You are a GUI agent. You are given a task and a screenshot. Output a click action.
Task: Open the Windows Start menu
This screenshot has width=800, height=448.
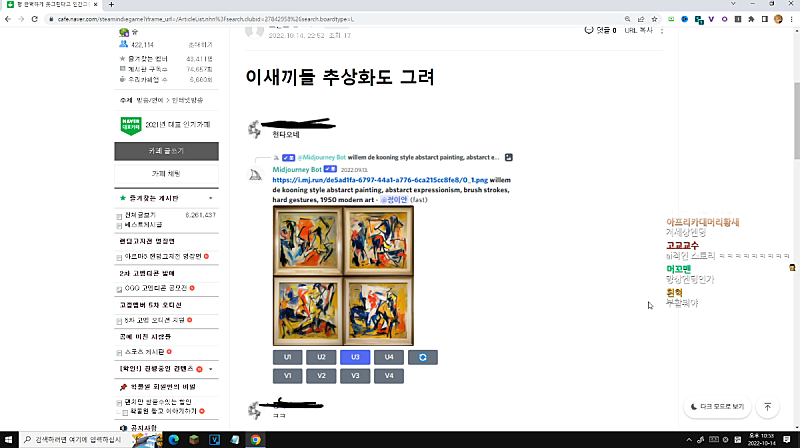[x=9, y=439]
